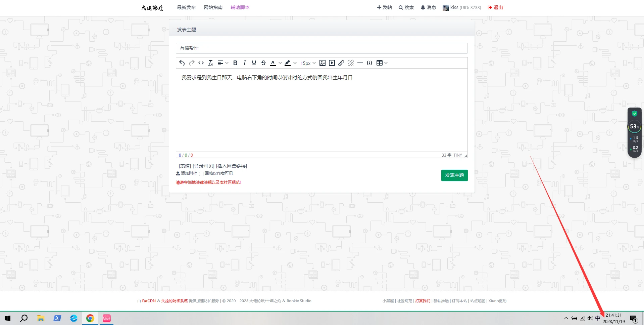Open the text color picker arrow

tap(280, 63)
